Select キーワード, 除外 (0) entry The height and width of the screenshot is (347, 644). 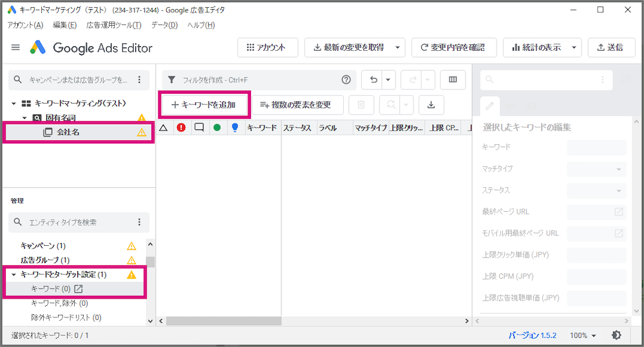pos(59,303)
